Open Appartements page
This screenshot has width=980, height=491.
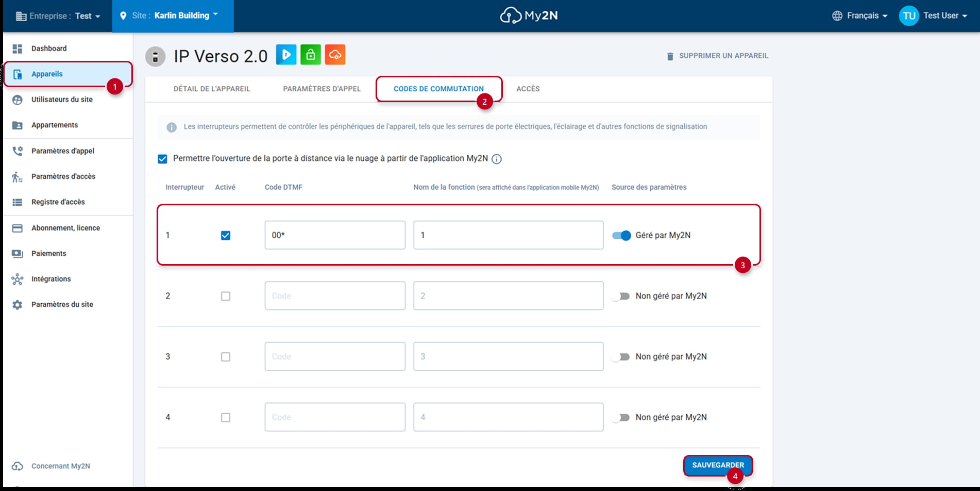(x=68, y=125)
